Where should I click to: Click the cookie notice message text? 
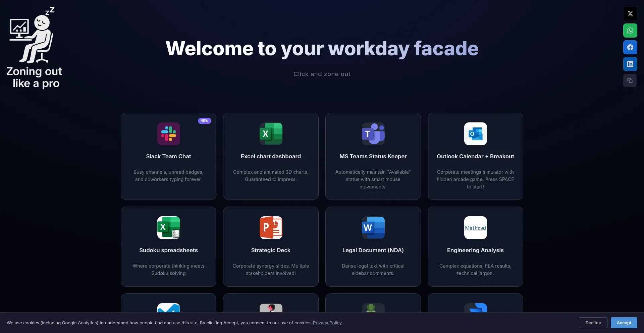point(159,323)
